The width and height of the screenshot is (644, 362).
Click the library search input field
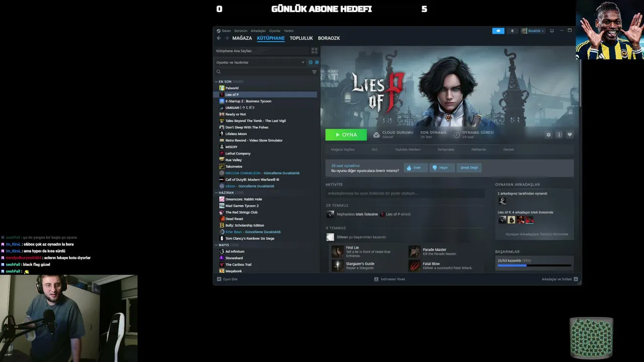tap(266, 72)
